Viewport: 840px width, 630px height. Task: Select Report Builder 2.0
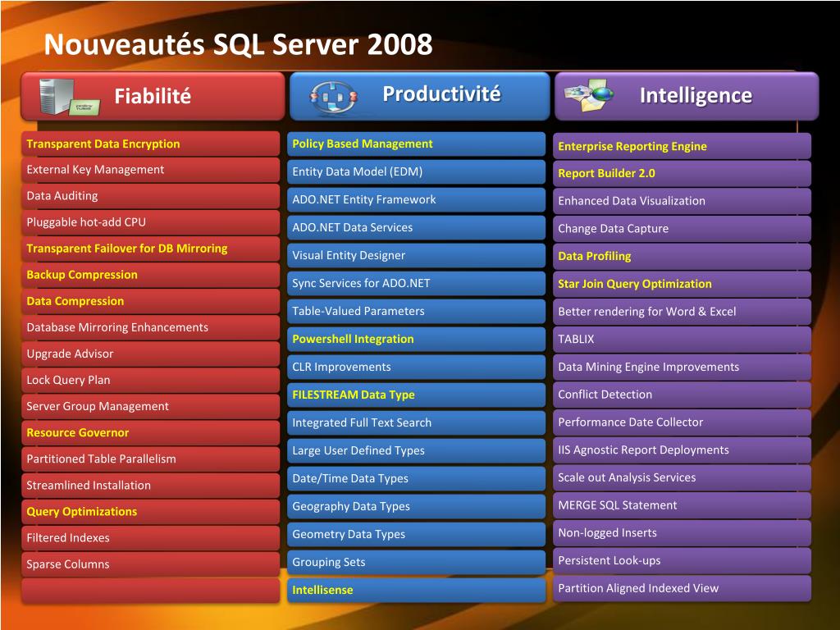point(682,174)
